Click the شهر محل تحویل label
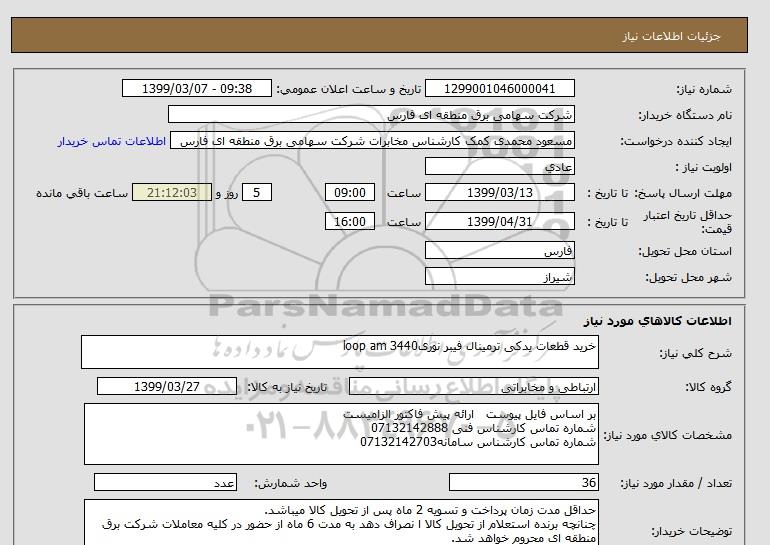The image size is (770, 545). coord(688,277)
